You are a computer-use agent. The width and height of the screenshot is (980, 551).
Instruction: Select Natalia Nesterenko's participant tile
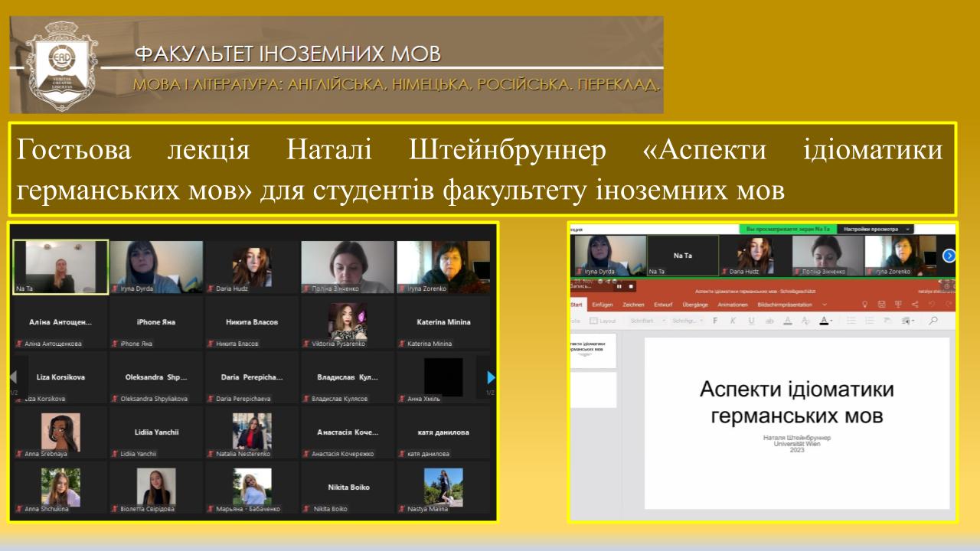click(252, 432)
